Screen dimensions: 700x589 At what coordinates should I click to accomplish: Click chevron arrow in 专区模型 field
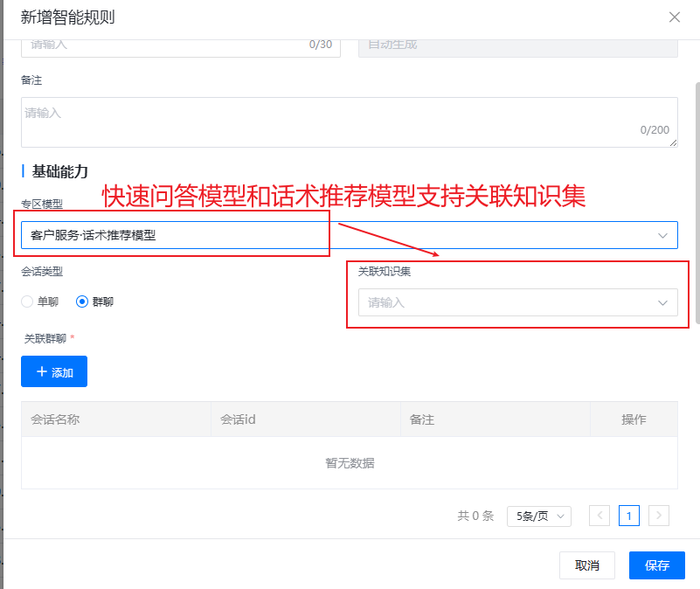662,235
